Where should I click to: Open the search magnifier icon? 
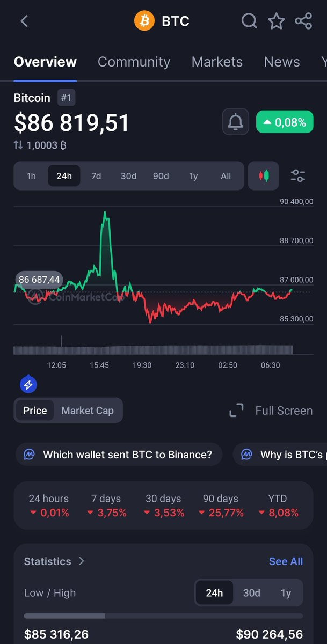tap(249, 21)
